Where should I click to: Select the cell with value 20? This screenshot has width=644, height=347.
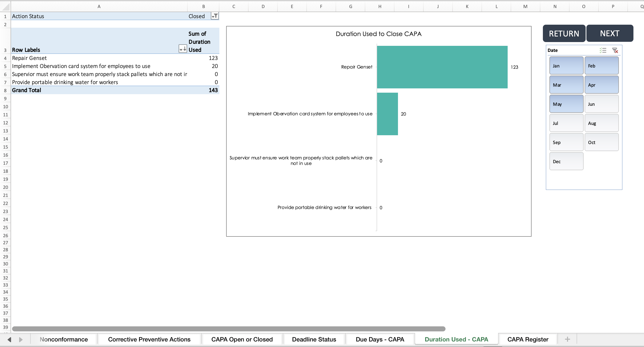(x=203, y=66)
